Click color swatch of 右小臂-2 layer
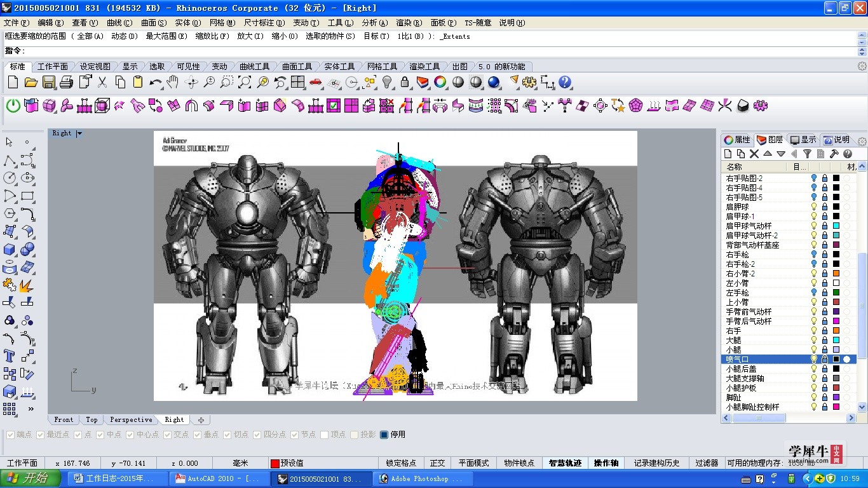This screenshot has height=488, width=868. pyautogui.click(x=836, y=273)
